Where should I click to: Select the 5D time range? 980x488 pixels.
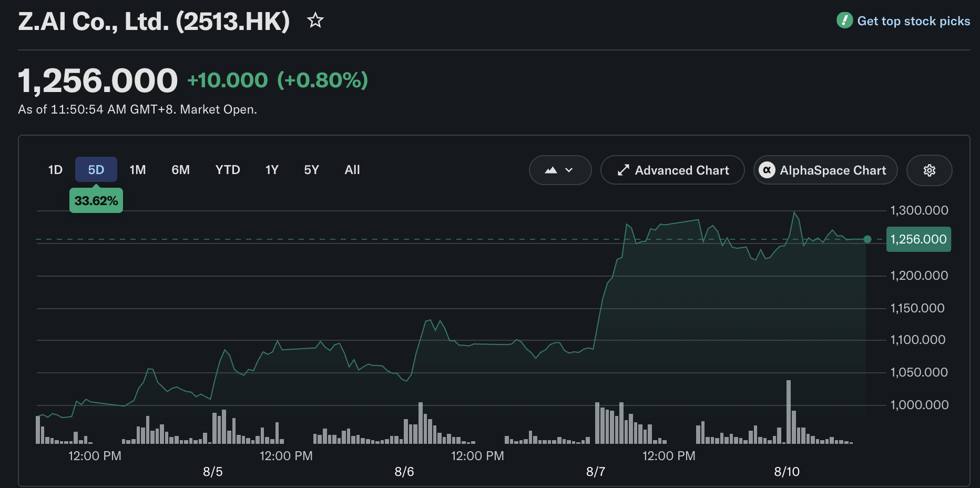point(96,170)
